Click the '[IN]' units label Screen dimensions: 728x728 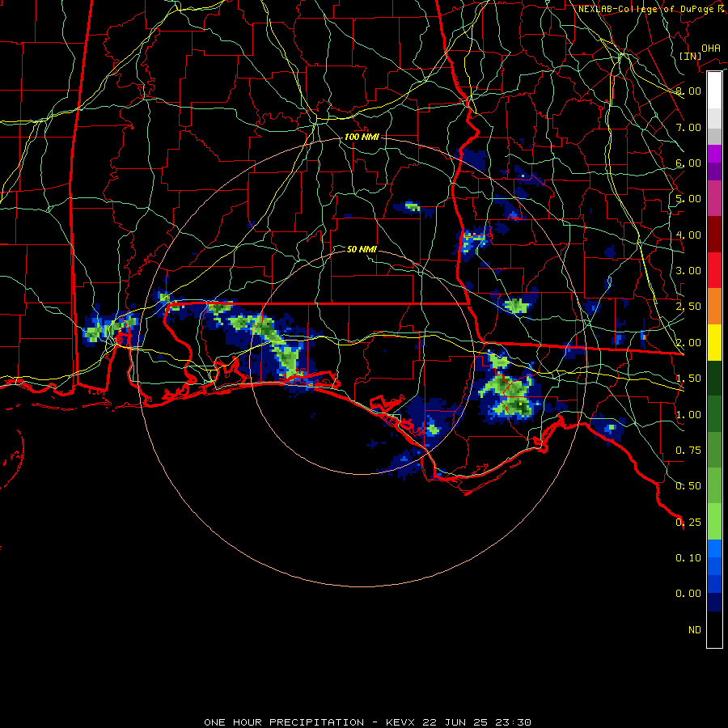(x=690, y=56)
